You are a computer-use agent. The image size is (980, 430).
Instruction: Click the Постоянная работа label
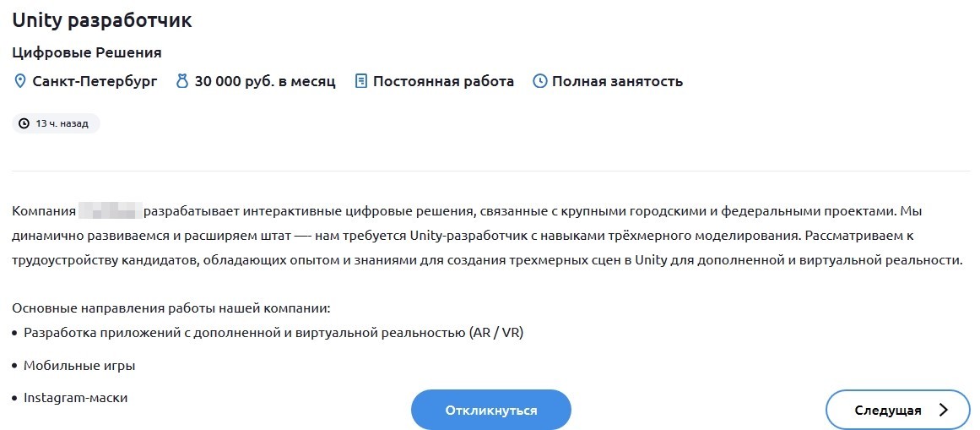(x=443, y=82)
